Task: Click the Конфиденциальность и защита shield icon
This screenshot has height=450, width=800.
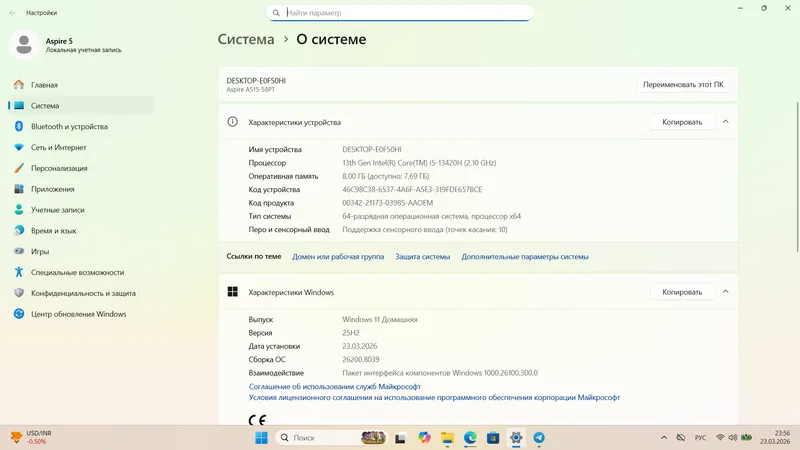Action: (19, 293)
